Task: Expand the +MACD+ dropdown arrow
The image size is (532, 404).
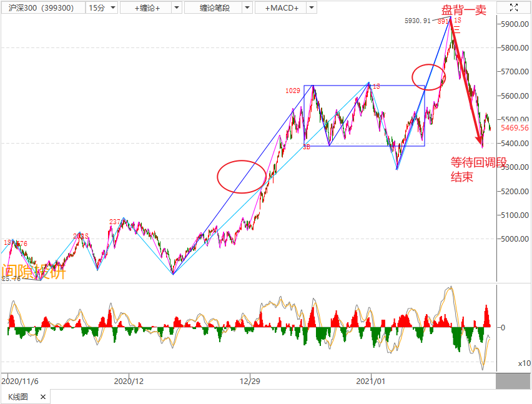Action: (x=310, y=7)
